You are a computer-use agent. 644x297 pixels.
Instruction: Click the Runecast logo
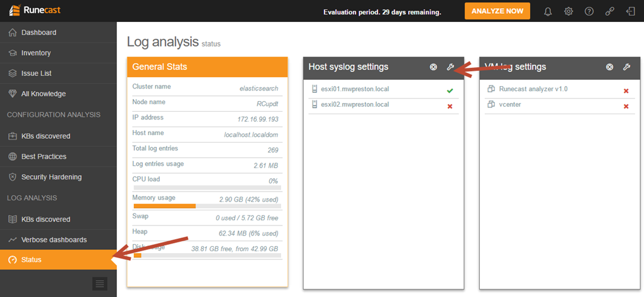click(x=35, y=10)
